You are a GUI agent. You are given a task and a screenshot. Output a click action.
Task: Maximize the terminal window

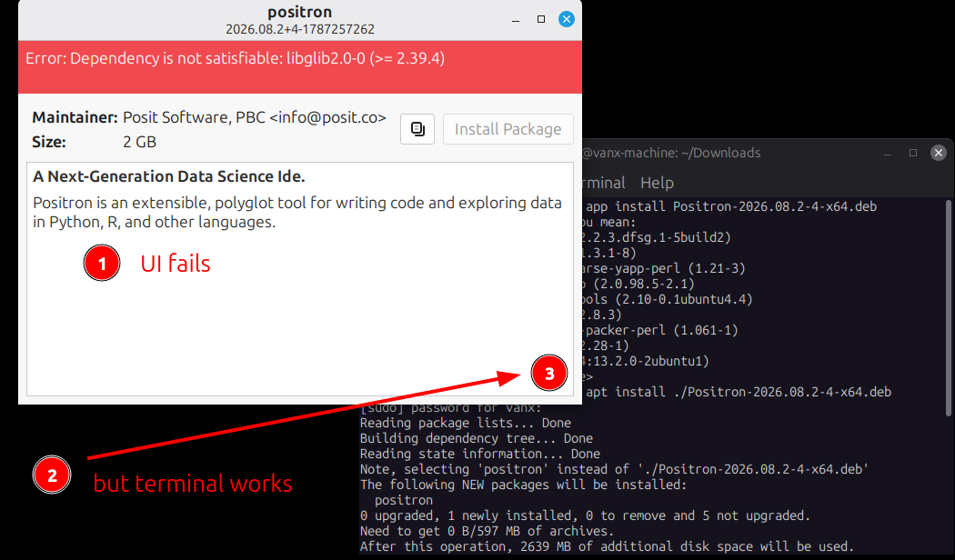tap(913, 153)
